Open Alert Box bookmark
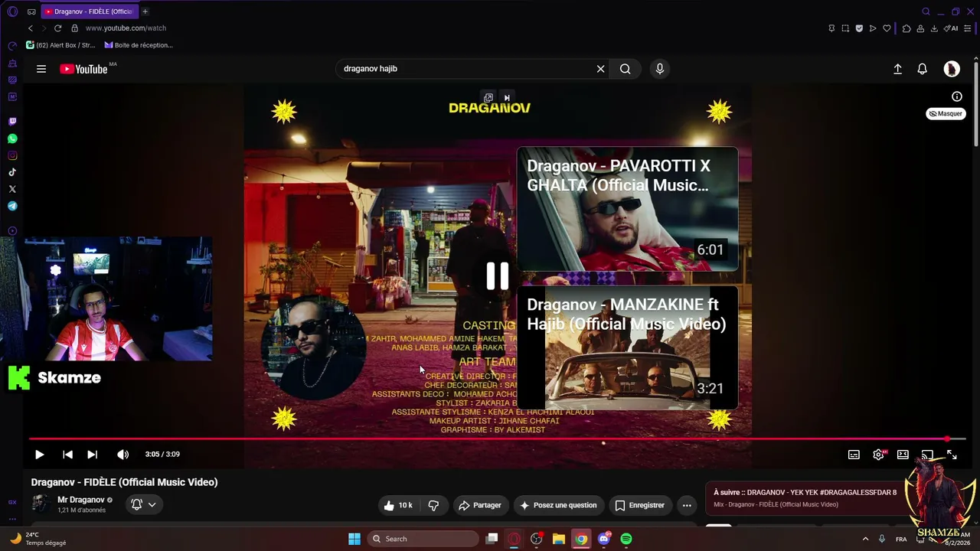 [61, 45]
